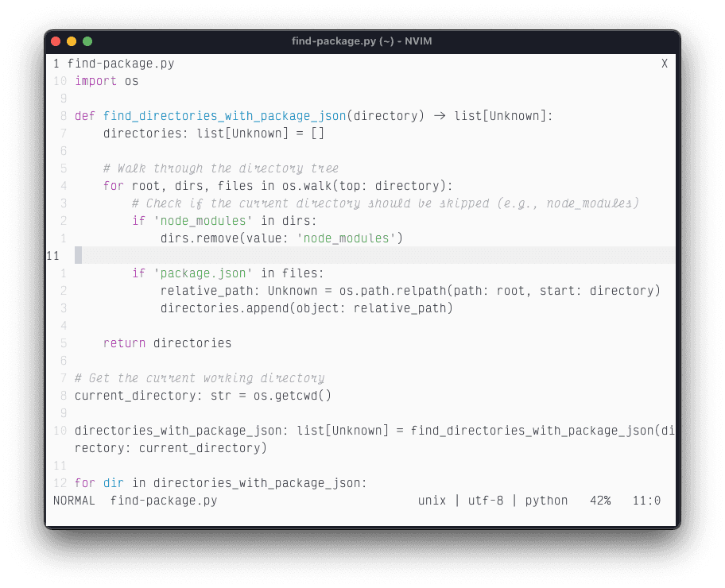Click the 11:0 cursor position indicator
Screen dimensions: 725x588
click(646, 501)
